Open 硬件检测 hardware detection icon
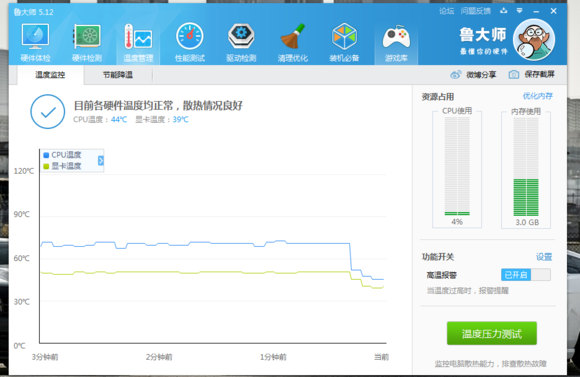The width and height of the screenshot is (580, 377). [x=87, y=42]
